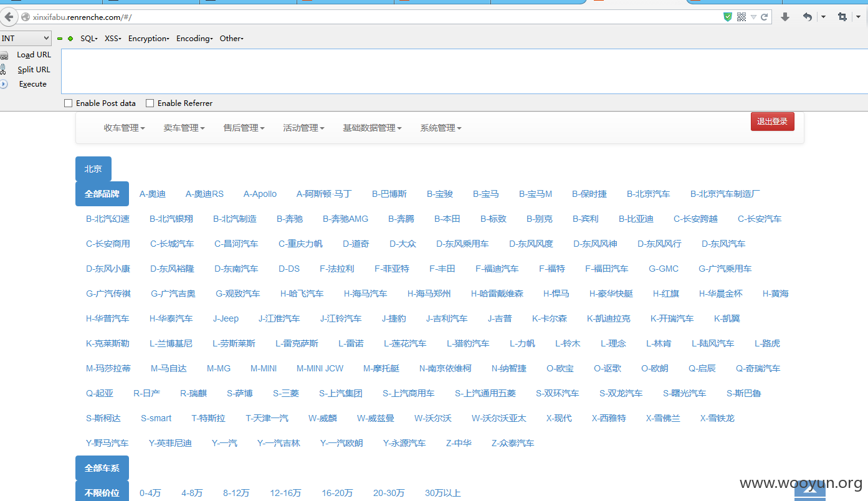The image size is (868, 501).
Task: Open the 售后管理 menu
Action: (x=244, y=128)
